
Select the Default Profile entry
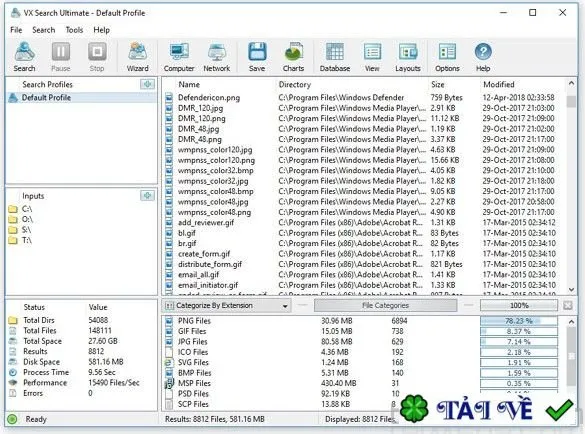pyautogui.click(x=82, y=98)
